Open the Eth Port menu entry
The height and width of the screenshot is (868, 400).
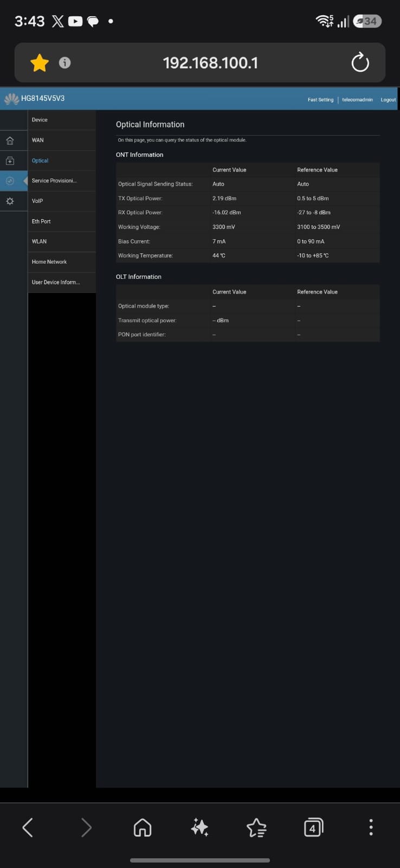point(62,221)
